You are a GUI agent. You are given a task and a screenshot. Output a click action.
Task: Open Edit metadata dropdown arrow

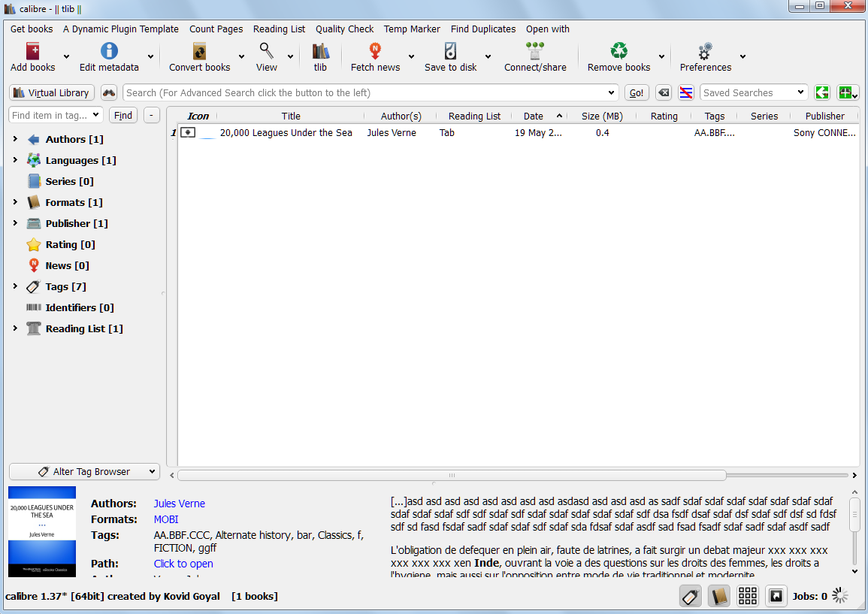(x=150, y=56)
